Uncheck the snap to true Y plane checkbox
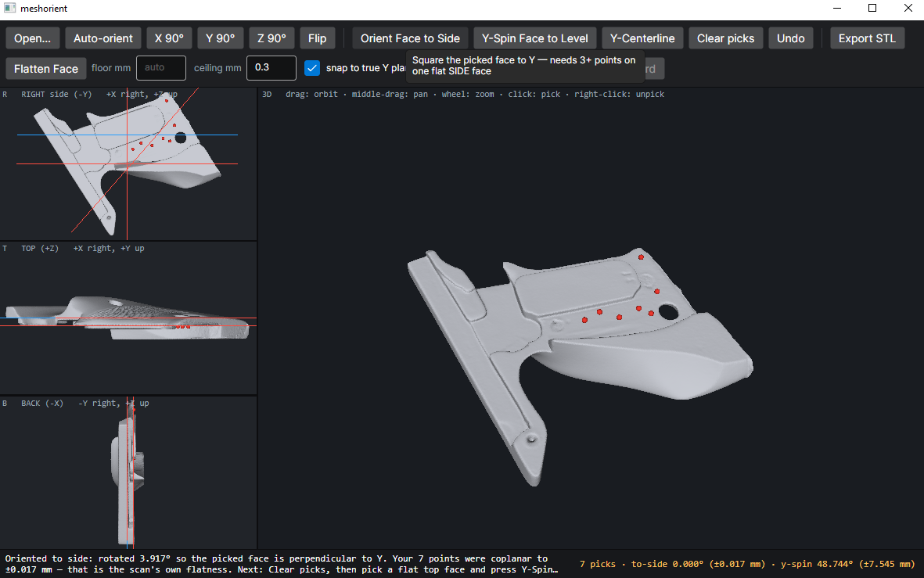Image resolution: width=924 pixels, height=578 pixels. tap(312, 68)
